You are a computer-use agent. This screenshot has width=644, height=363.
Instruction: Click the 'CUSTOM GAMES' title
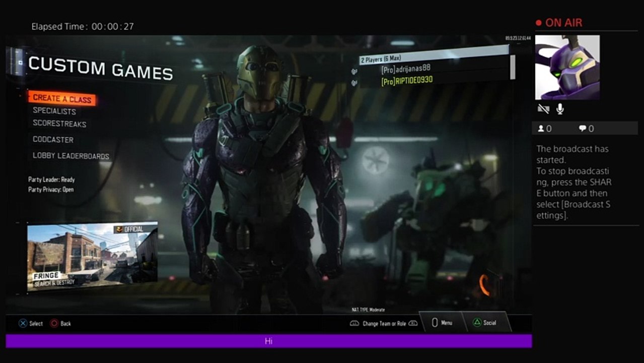pyautogui.click(x=100, y=68)
